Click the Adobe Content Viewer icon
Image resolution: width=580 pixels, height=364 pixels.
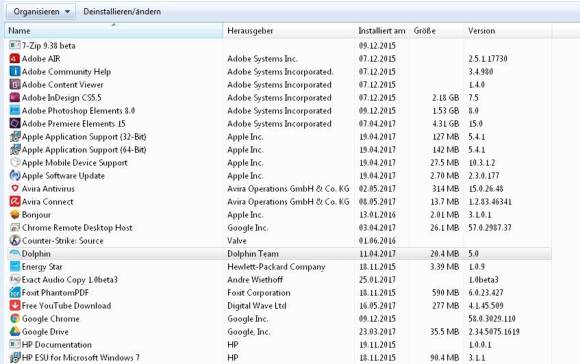tap(15, 84)
